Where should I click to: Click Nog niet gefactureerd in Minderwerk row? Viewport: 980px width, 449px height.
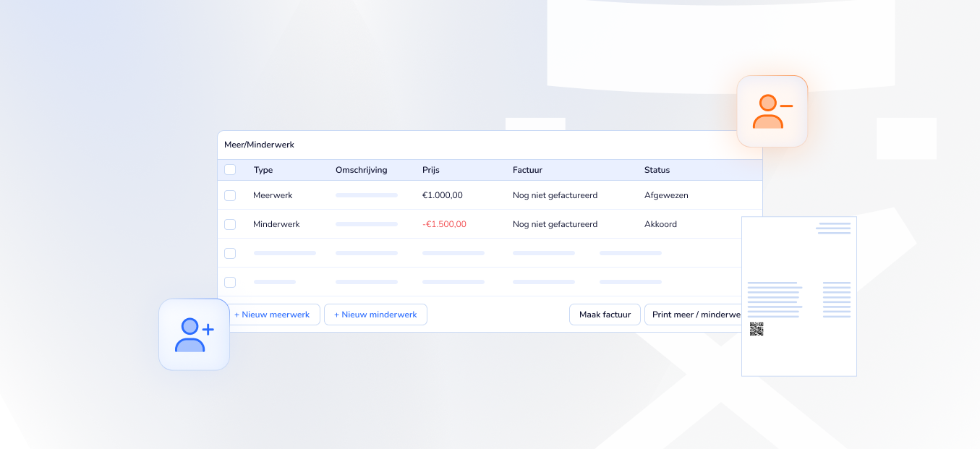pyautogui.click(x=555, y=224)
